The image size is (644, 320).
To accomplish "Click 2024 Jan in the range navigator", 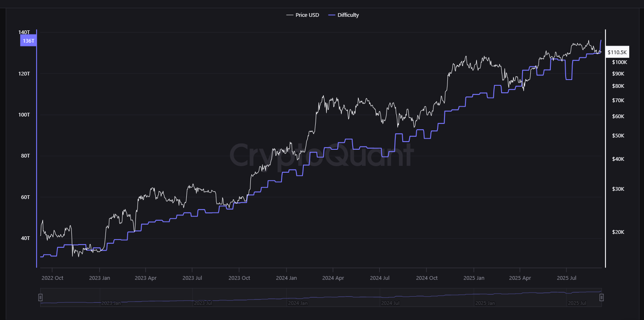I will coord(298,303).
